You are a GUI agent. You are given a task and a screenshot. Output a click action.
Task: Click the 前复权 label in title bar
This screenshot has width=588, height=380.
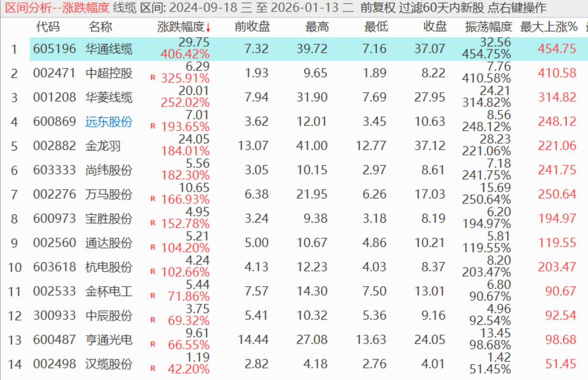click(x=378, y=8)
